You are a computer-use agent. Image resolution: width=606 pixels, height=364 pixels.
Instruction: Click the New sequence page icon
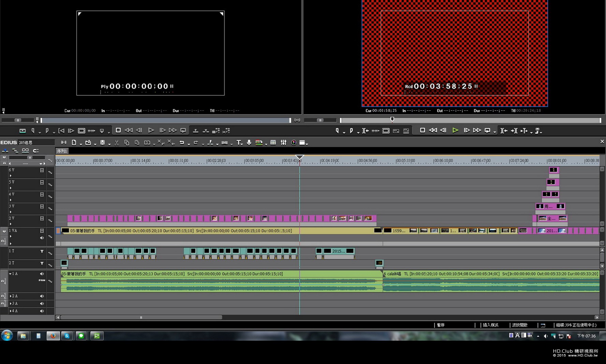coord(74,143)
